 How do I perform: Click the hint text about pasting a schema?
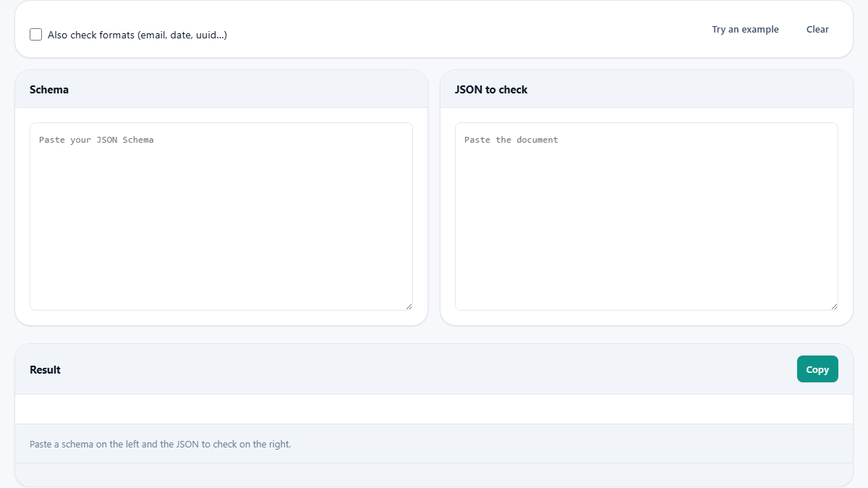[161, 444]
